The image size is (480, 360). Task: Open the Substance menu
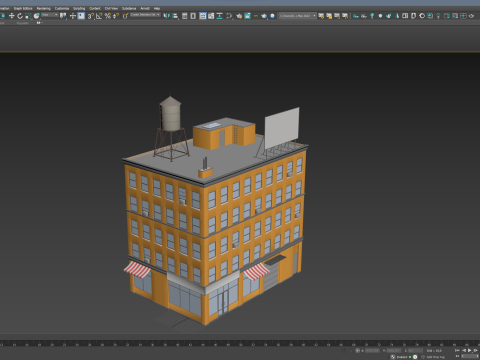tap(129, 8)
